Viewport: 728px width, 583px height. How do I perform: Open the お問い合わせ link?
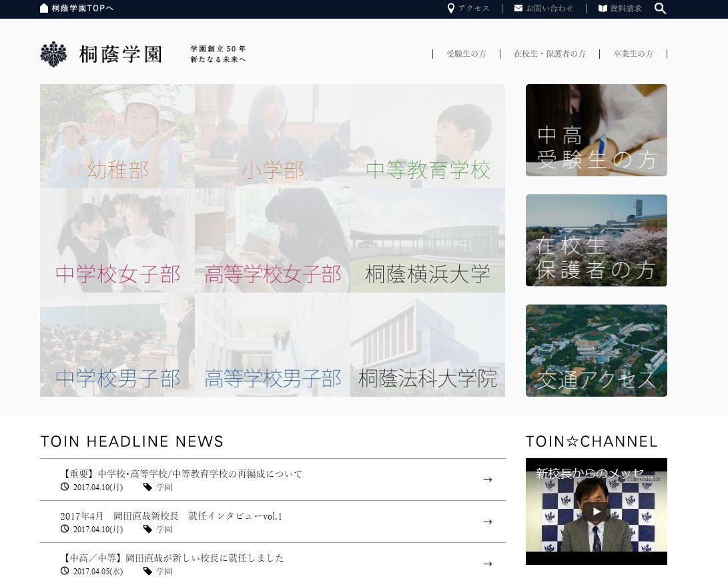[550, 9]
